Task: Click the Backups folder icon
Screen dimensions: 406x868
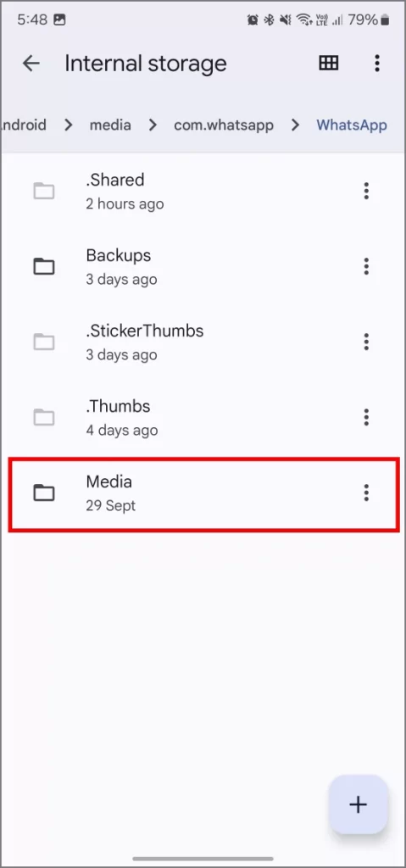Action: tap(44, 267)
